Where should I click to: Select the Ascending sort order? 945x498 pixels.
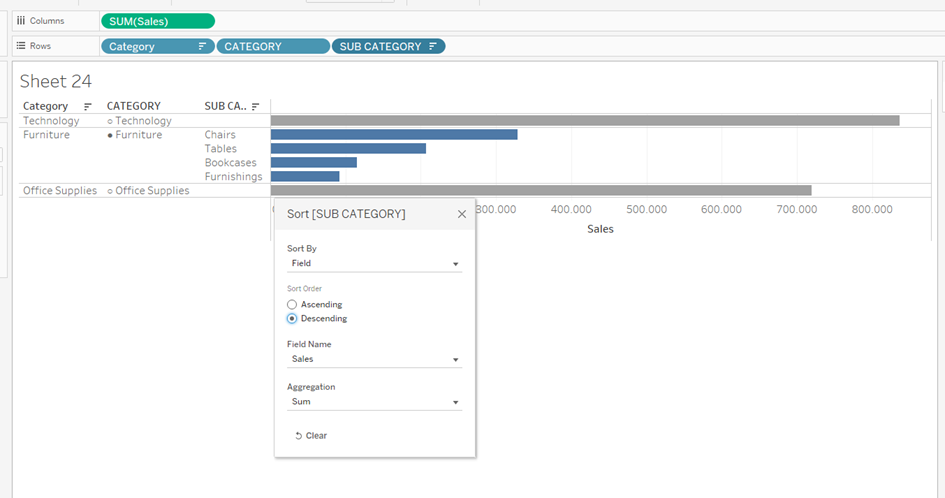(292, 304)
